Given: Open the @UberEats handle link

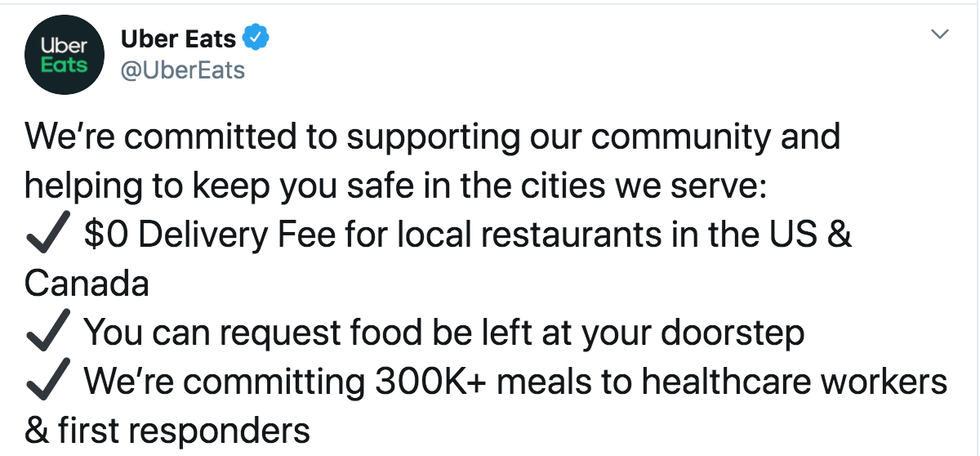Looking at the screenshot, I should point(183,70).
